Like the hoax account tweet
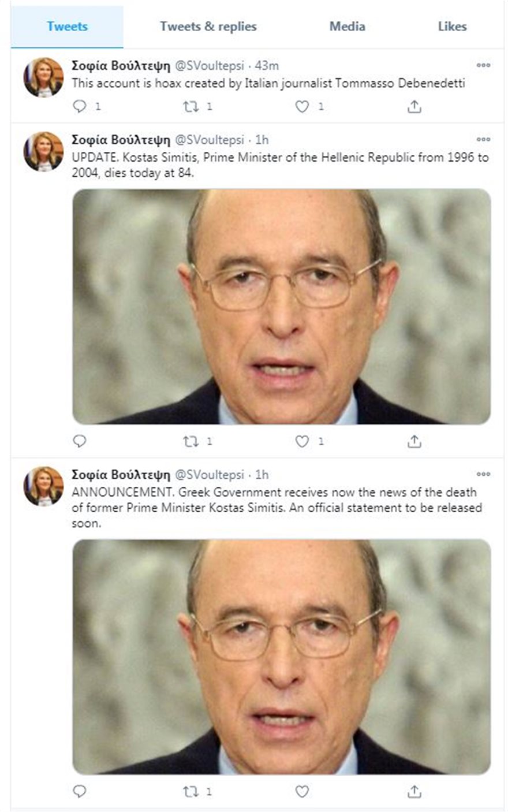 (x=302, y=106)
